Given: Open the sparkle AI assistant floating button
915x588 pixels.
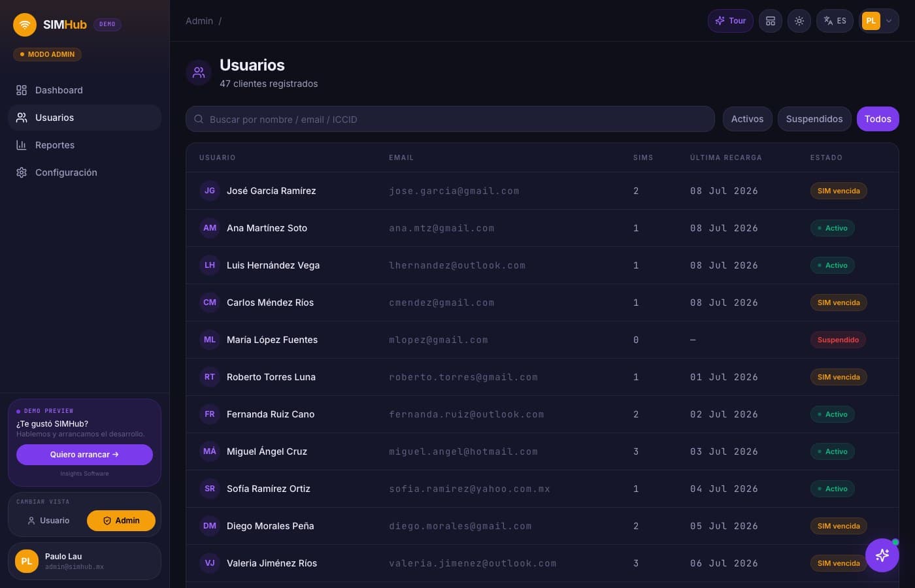Looking at the screenshot, I should pyautogui.click(x=882, y=555).
